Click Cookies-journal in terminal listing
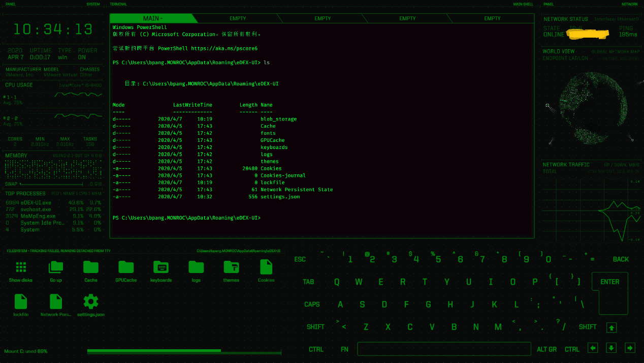 (283, 175)
